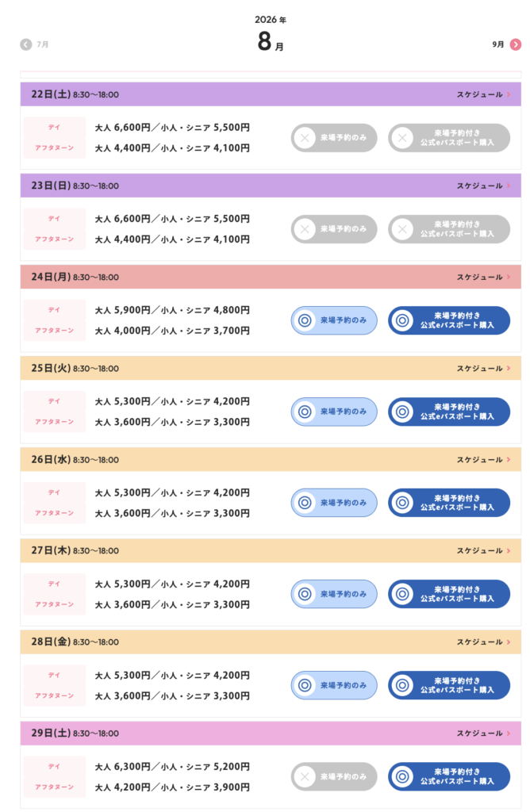This screenshot has height=812, width=530.
Task: Go to next month 9月 arrow
Action: click(516, 44)
